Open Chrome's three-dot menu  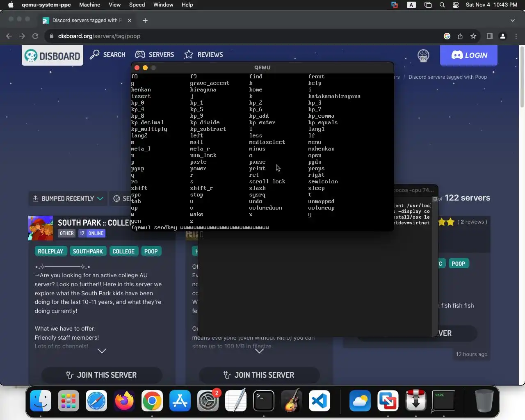click(516, 36)
